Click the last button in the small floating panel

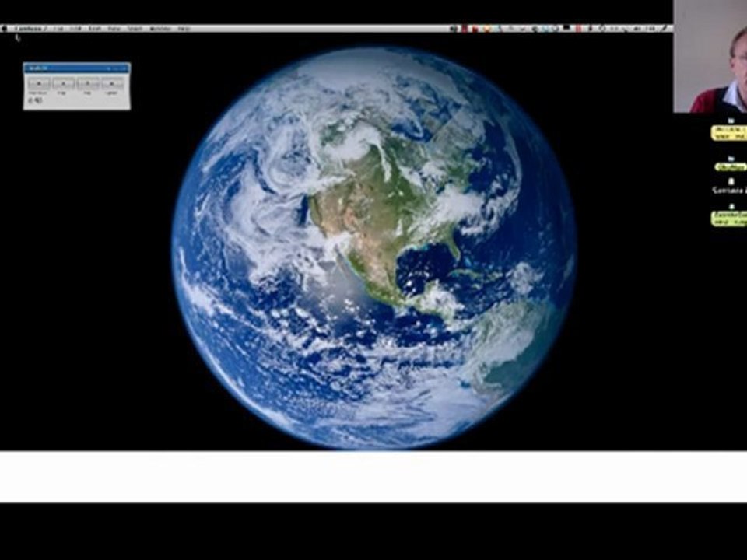[112, 84]
